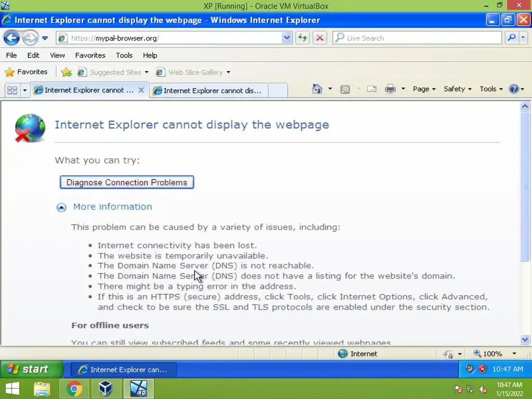Screen dimensions: 532x399
Task: Open the View menu
Action: pyautogui.click(x=57, y=55)
